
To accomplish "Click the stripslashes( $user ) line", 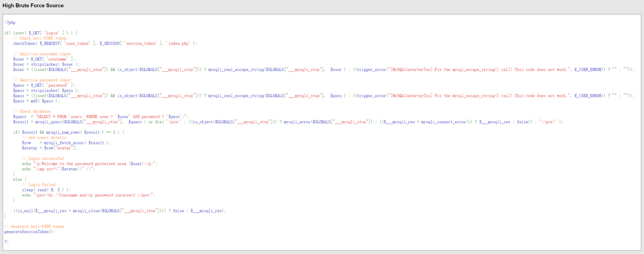I will (x=46, y=64).
